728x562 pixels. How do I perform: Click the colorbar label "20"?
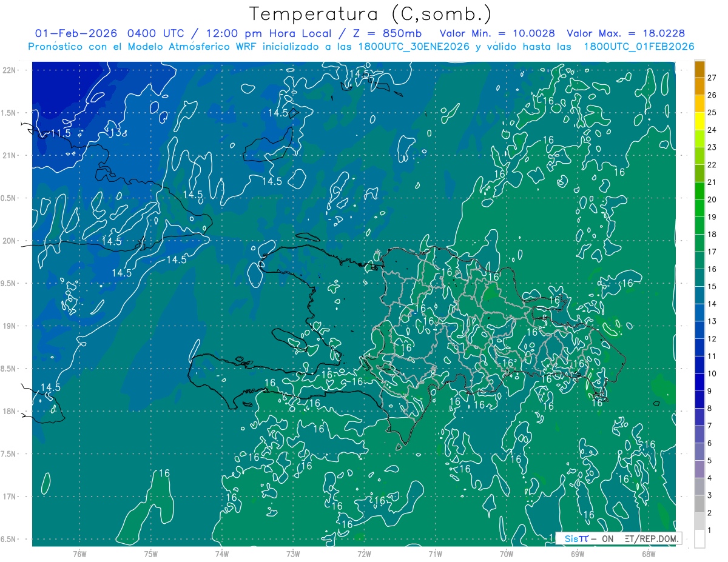712,199
